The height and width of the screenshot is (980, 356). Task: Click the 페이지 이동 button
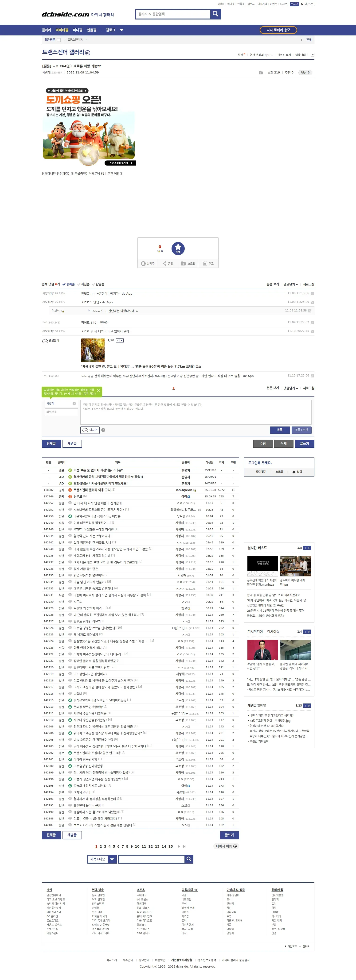(226, 846)
